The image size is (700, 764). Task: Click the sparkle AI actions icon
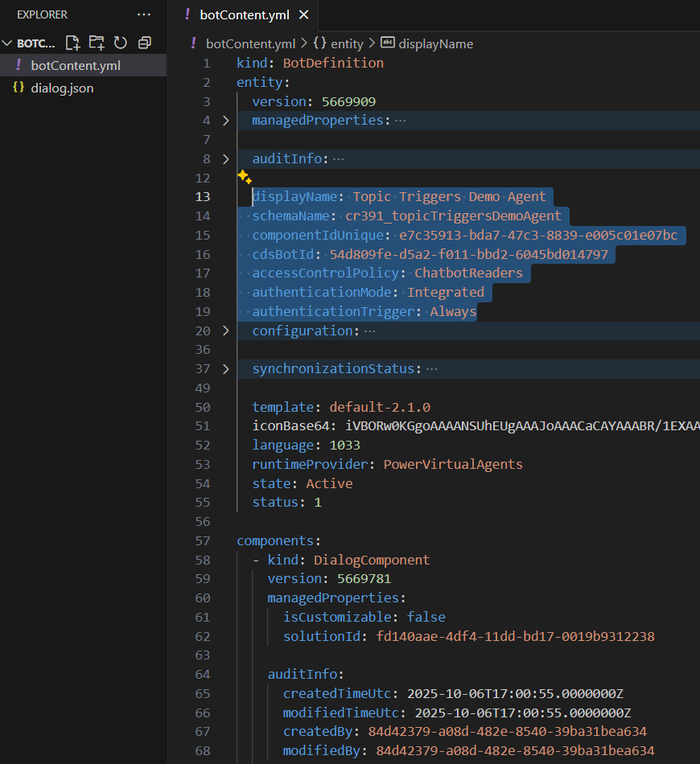click(245, 178)
